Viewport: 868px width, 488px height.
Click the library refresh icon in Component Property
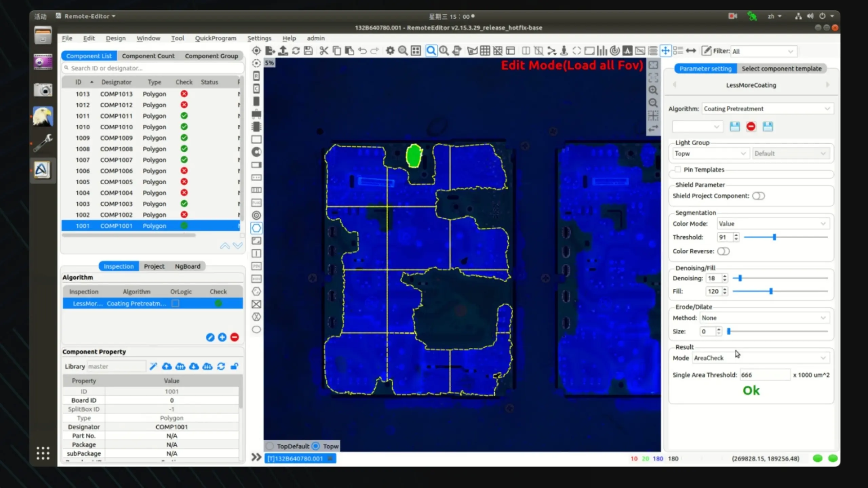point(221,366)
